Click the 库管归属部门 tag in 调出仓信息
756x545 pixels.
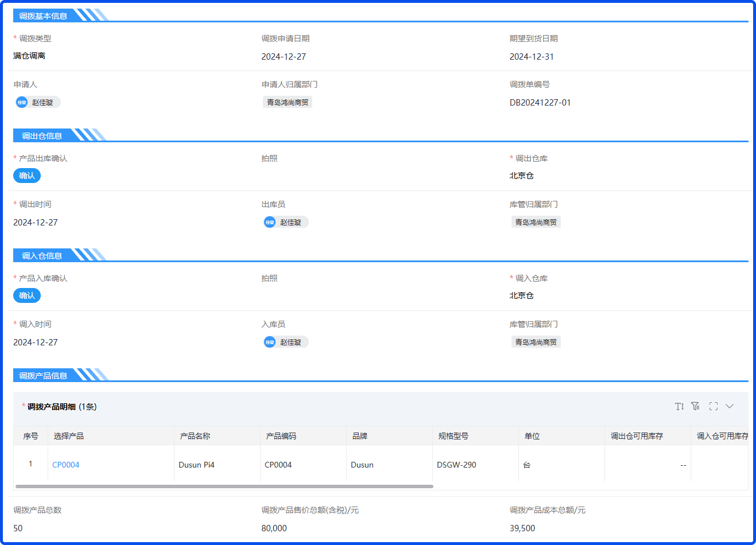(536, 222)
